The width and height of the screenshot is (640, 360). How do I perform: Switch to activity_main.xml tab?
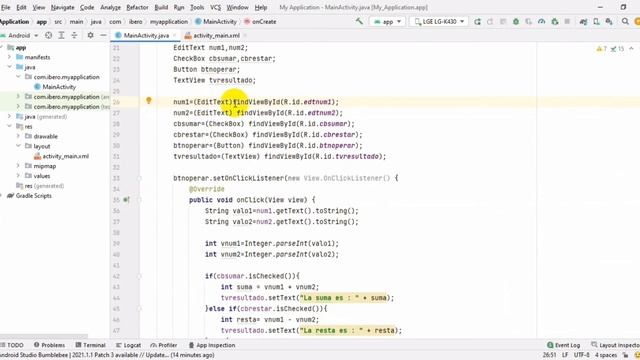pyautogui.click(x=216, y=36)
